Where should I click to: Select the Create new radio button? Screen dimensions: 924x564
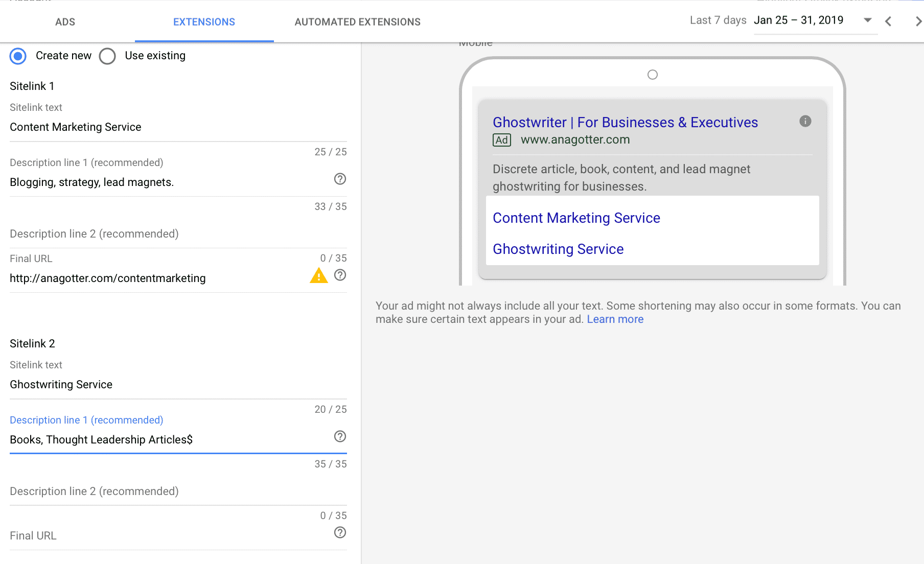(x=18, y=56)
